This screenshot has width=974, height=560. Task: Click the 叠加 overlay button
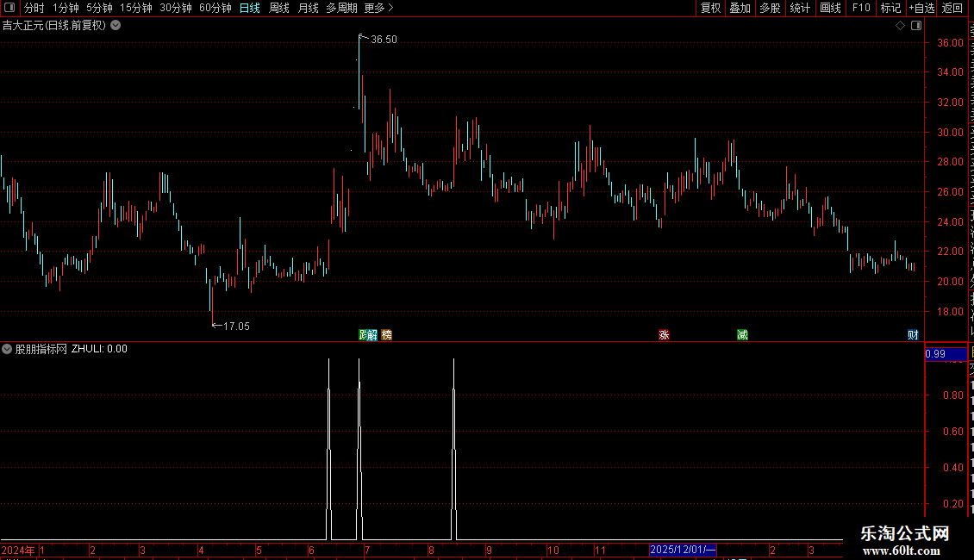pos(740,8)
